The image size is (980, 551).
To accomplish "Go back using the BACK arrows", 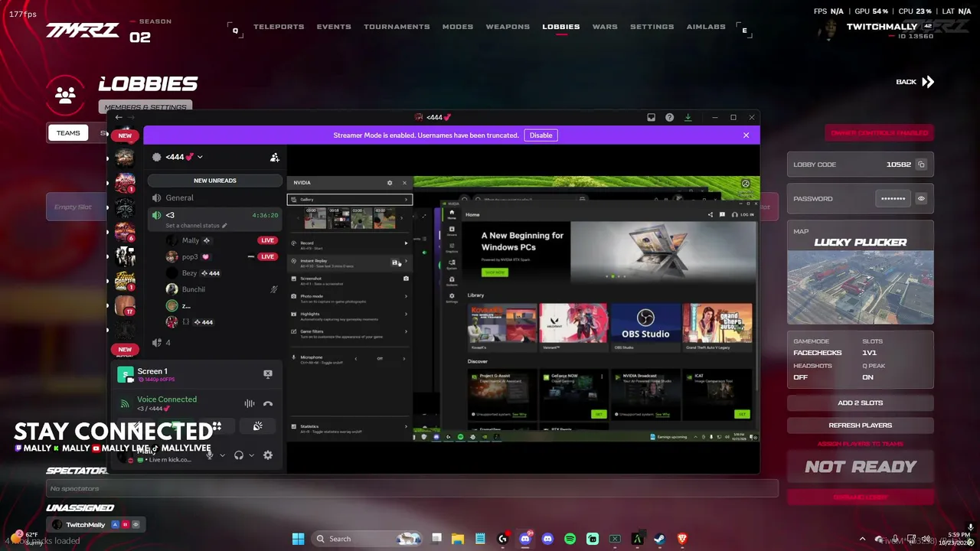I will coord(916,82).
